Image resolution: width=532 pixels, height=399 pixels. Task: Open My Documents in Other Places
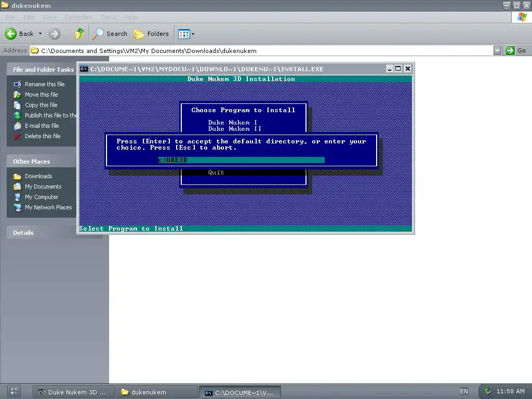(43, 187)
